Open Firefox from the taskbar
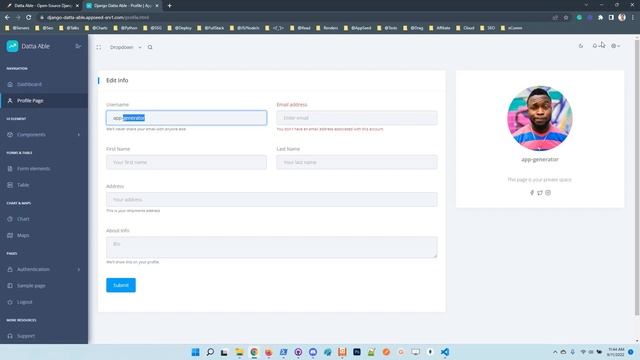This screenshot has width=640, height=360. click(x=269, y=352)
